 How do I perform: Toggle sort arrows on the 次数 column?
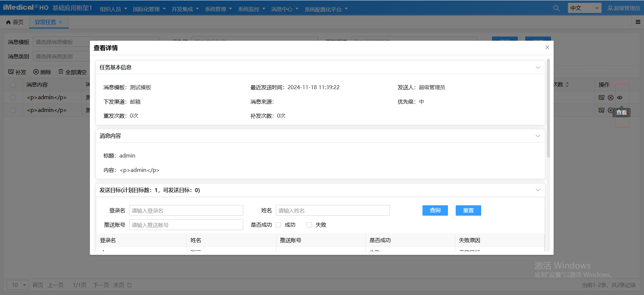(567, 84)
